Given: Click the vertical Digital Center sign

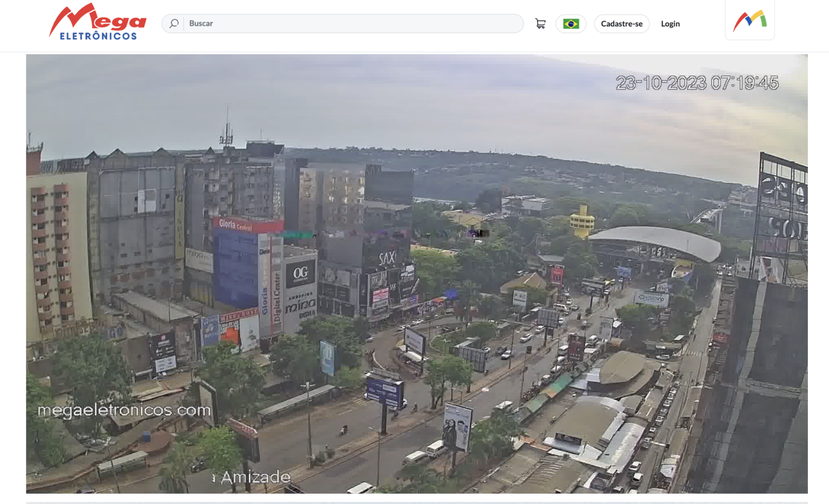Looking at the screenshot, I should pyautogui.click(x=277, y=297).
